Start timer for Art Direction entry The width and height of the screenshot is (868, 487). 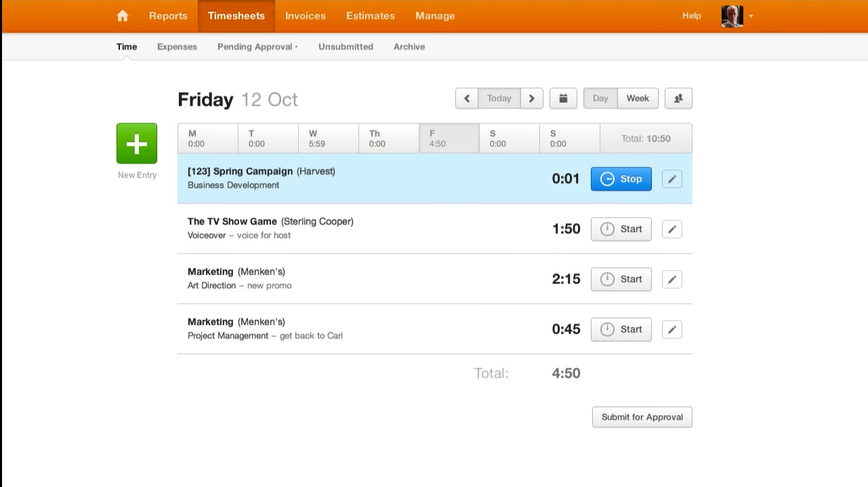(x=621, y=279)
